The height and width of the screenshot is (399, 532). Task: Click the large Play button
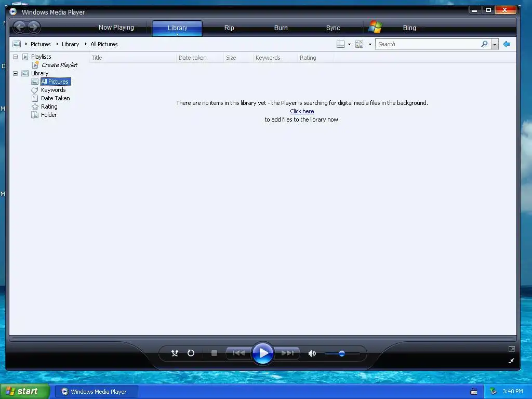click(x=263, y=353)
